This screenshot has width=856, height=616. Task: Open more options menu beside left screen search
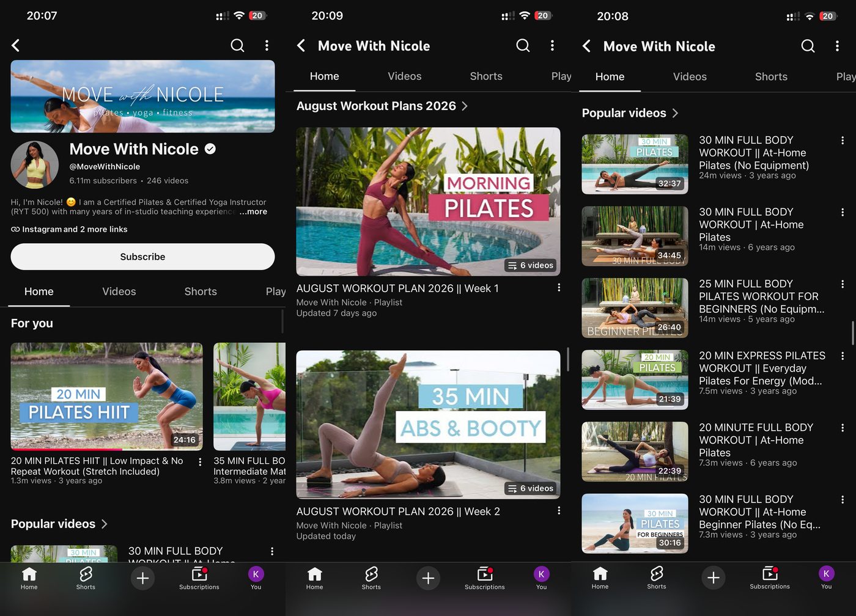(x=267, y=45)
